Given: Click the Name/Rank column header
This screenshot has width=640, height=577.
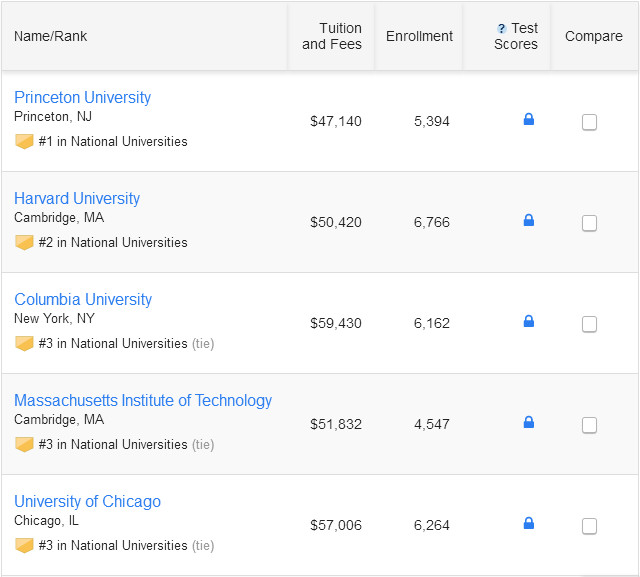Looking at the screenshot, I should [51, 36].
